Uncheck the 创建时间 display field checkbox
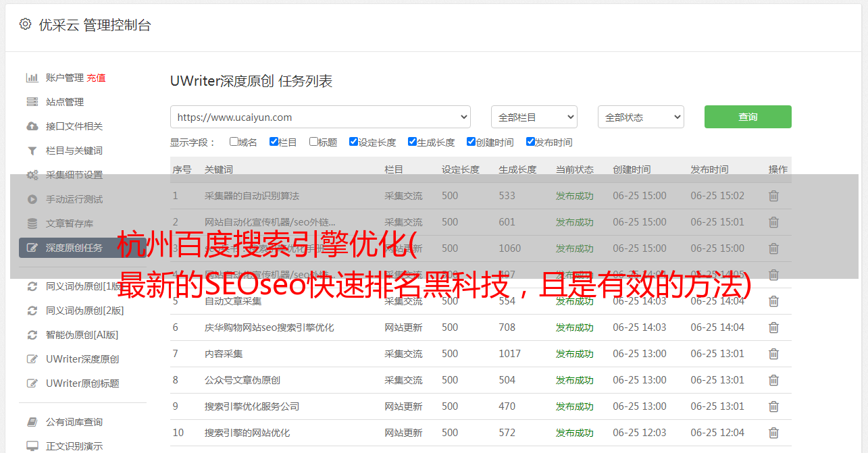This screenshot has width=868, height=453. pyautogui.click(x=471, y=142)
